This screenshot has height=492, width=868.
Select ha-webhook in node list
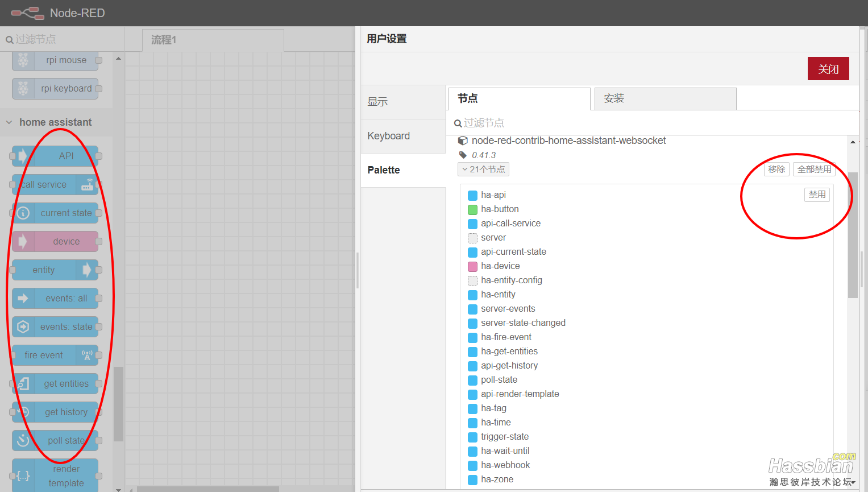click(x=505, y=465)
